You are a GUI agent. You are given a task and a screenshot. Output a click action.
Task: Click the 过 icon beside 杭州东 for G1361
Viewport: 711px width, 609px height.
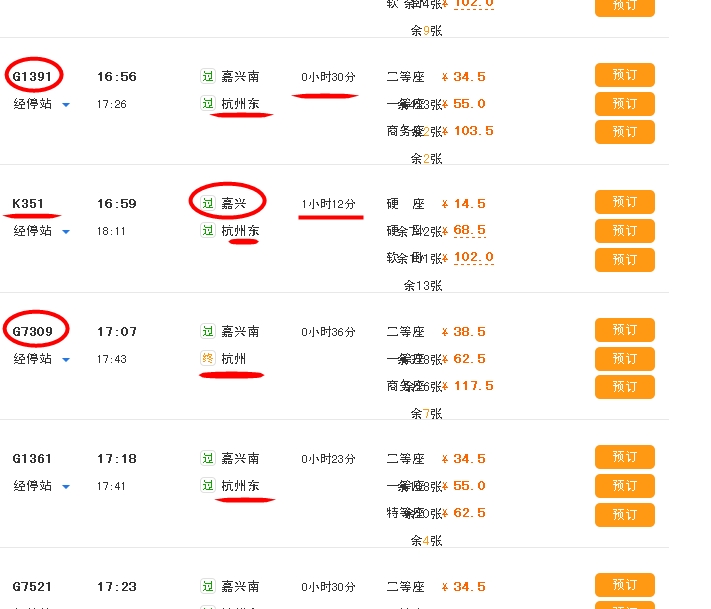[208, 485]
